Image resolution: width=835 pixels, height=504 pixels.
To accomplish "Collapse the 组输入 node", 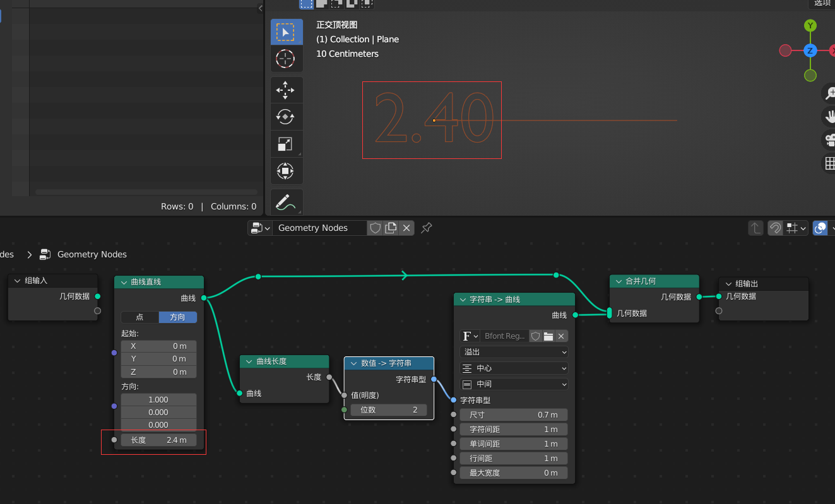I will coord(18,281).
